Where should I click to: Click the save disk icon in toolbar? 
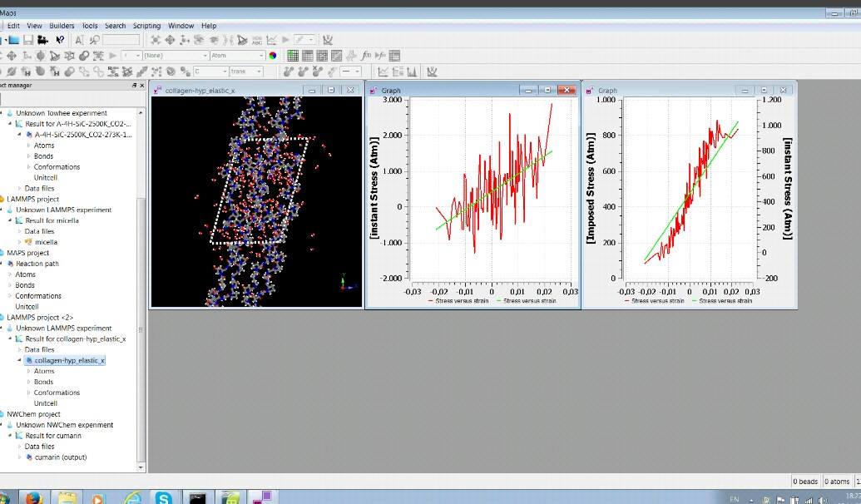coord(27,40)
